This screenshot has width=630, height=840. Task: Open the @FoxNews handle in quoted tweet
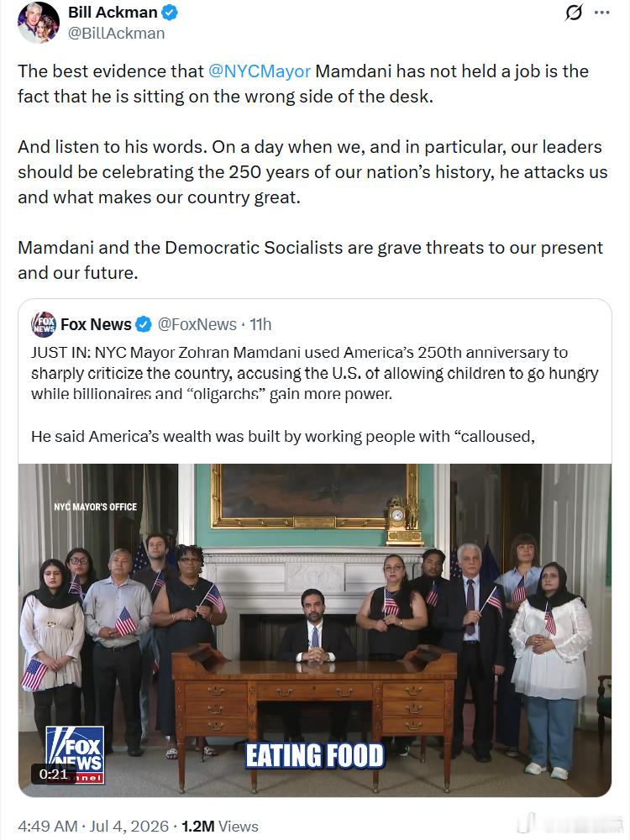tap(197, 324)
